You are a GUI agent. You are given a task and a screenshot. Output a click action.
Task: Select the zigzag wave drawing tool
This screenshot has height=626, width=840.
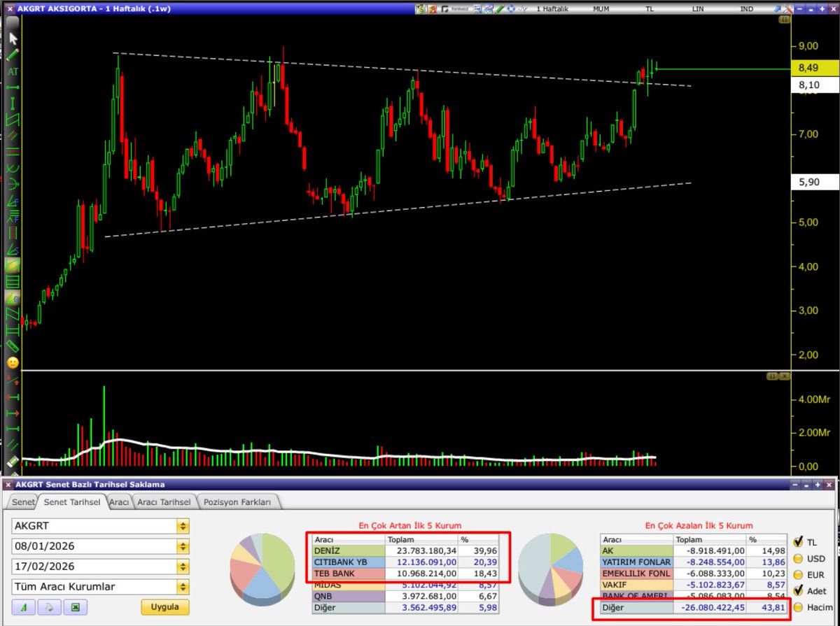point(13,314)
